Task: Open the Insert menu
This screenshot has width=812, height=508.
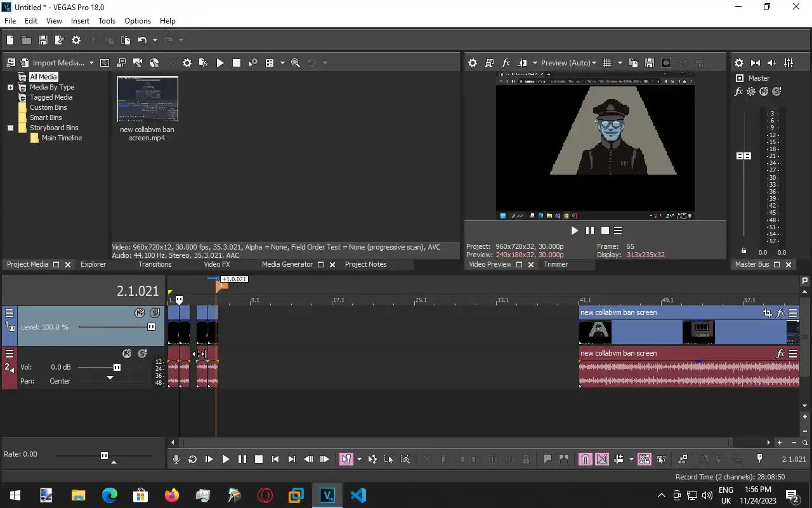Action: [80, 21]
